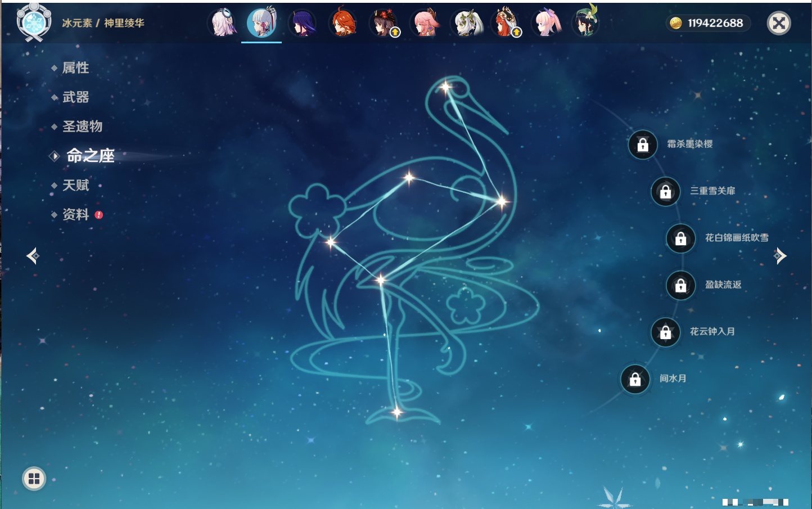Click the star at the crane's foot

(x=396, y=412)
